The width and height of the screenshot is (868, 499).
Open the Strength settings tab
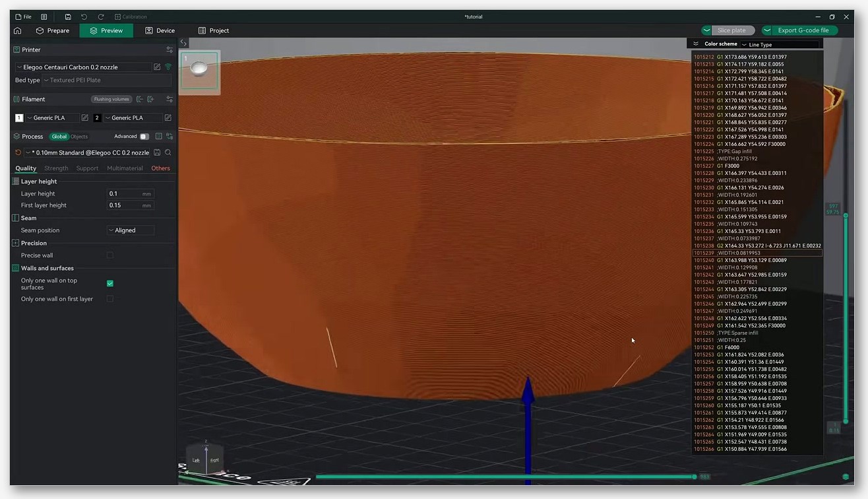56,168
